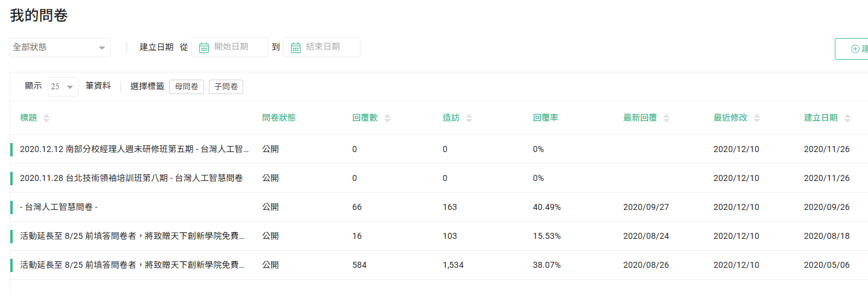Viewport: 868px width, 295px height.
Task: Click the start date calendar icon
Action: pos(204,48)
